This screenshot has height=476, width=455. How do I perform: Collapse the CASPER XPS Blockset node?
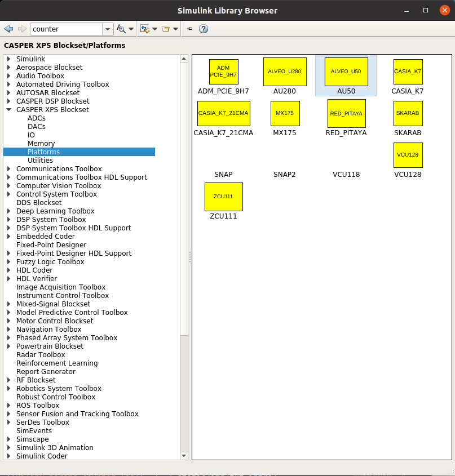pyautogui.click(x=9, y=110)
